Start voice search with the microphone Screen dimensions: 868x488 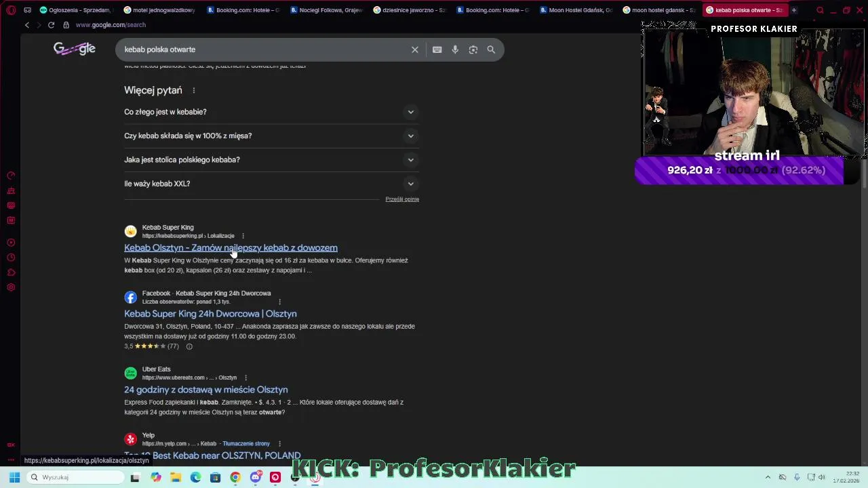[455, 49]
